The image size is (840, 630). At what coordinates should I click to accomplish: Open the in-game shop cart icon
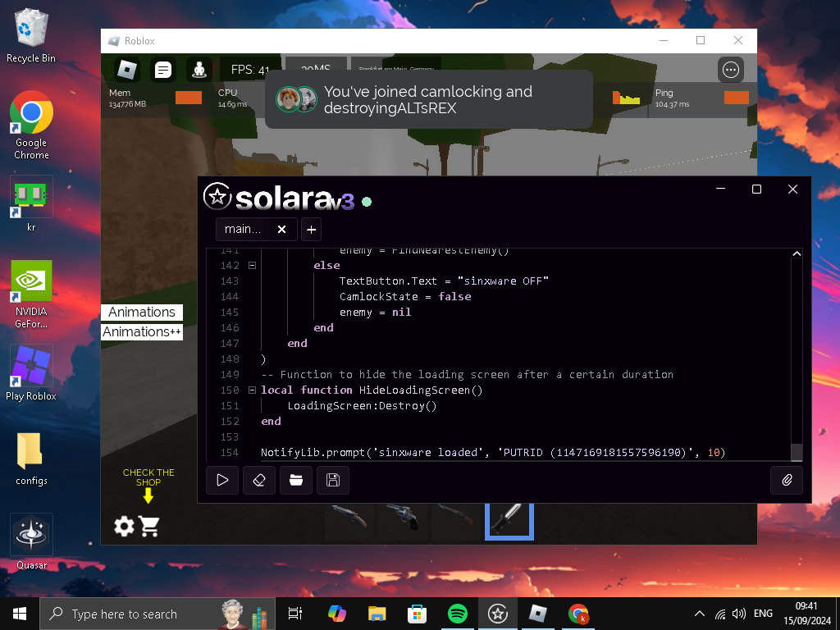click(149, 526)
